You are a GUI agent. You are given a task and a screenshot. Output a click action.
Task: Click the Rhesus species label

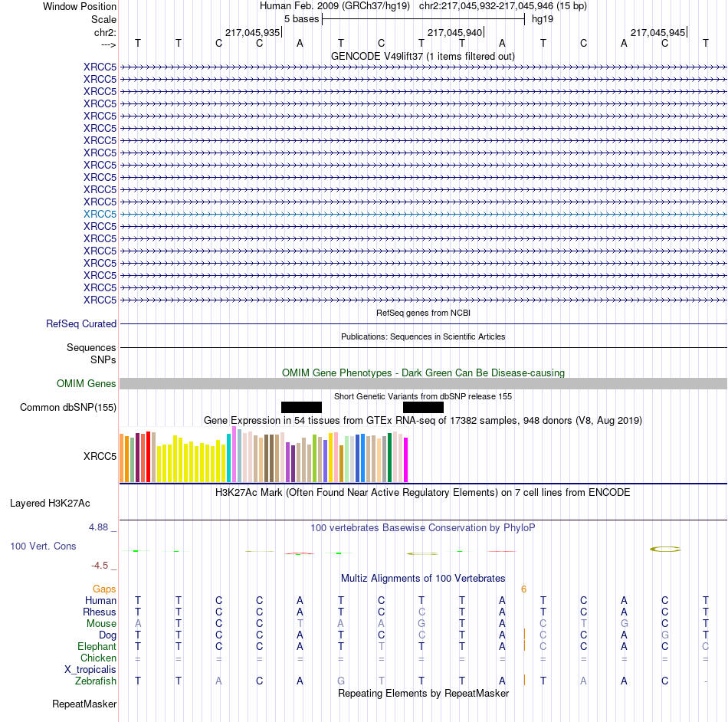tap(100, 612)
